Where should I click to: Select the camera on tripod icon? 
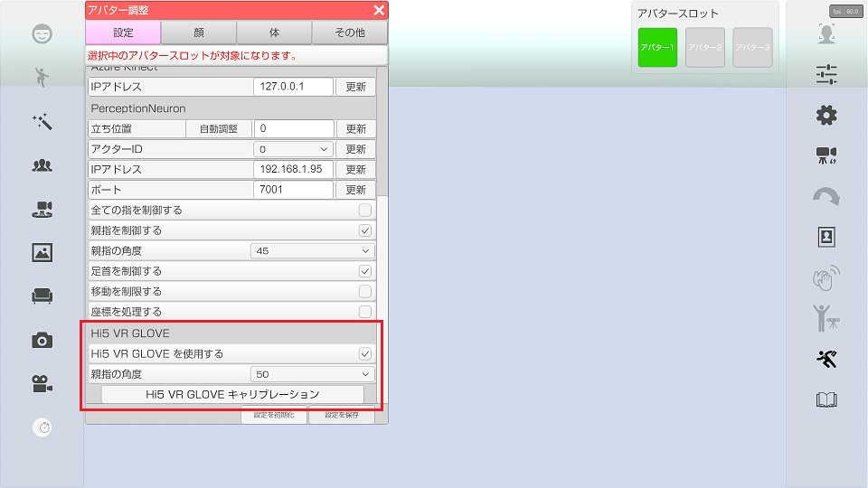[826, 155]
